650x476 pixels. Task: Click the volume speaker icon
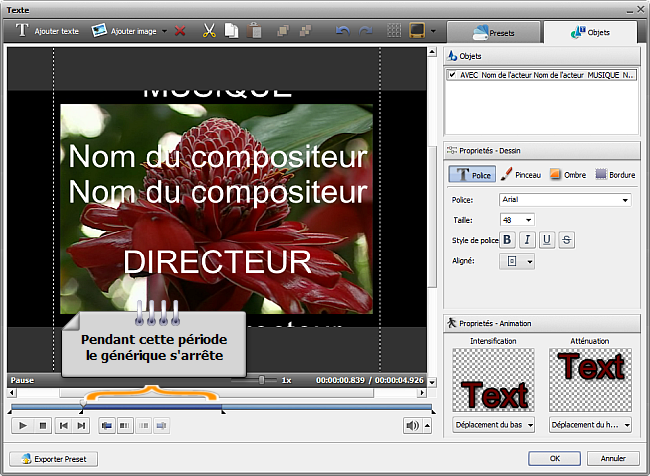413,425
